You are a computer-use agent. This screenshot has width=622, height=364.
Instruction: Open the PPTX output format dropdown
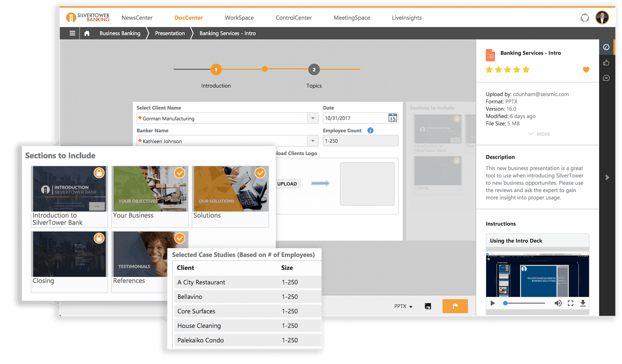pos(403,306)
